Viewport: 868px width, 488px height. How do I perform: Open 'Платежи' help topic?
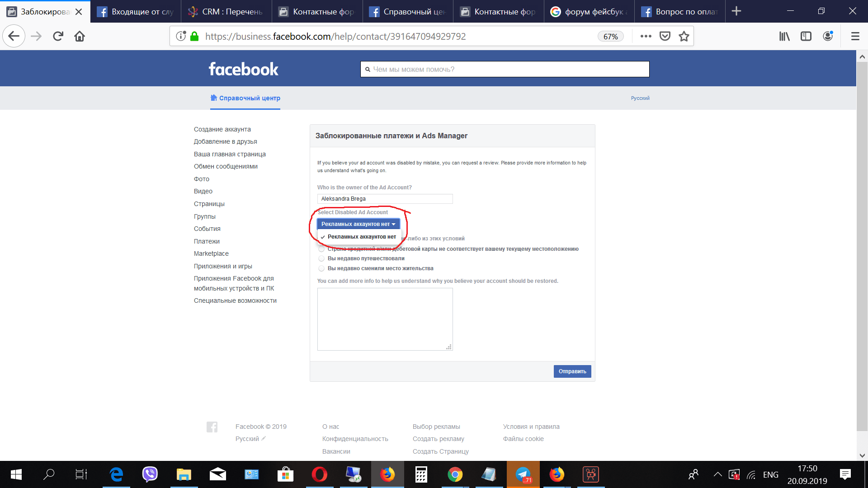point(207,241)
